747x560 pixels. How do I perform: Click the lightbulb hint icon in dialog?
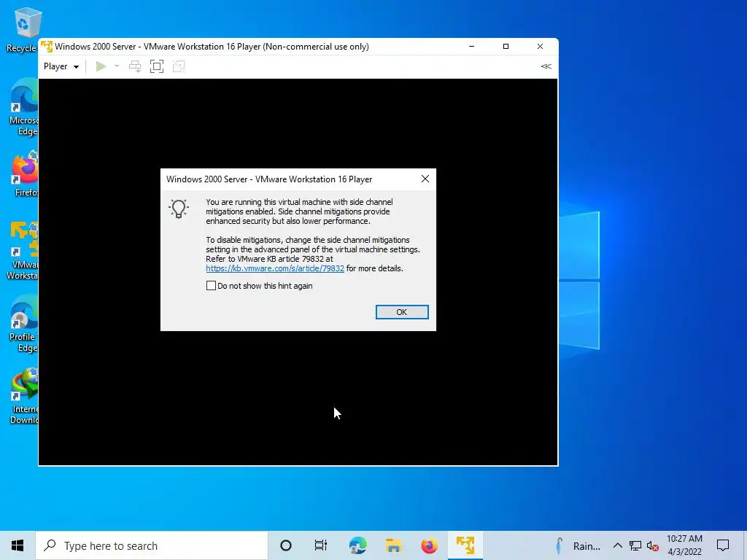pyautogui.click(x=179, y=209)
